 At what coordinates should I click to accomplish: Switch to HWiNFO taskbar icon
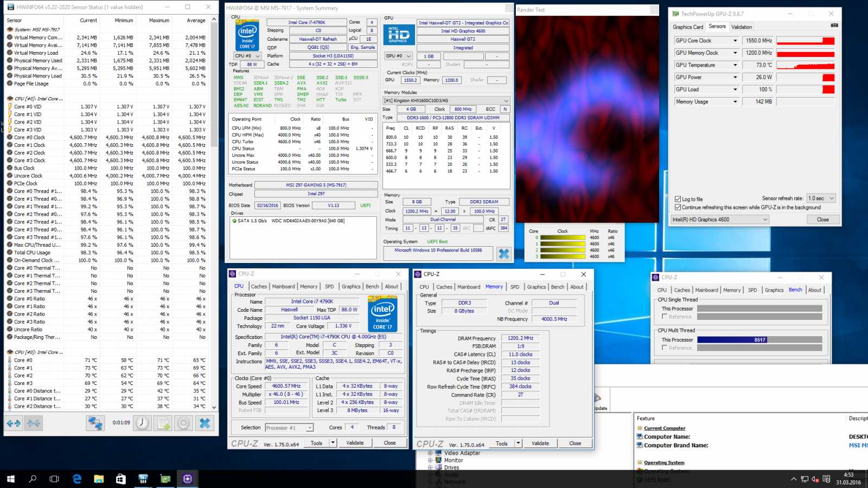coord(143,479)
